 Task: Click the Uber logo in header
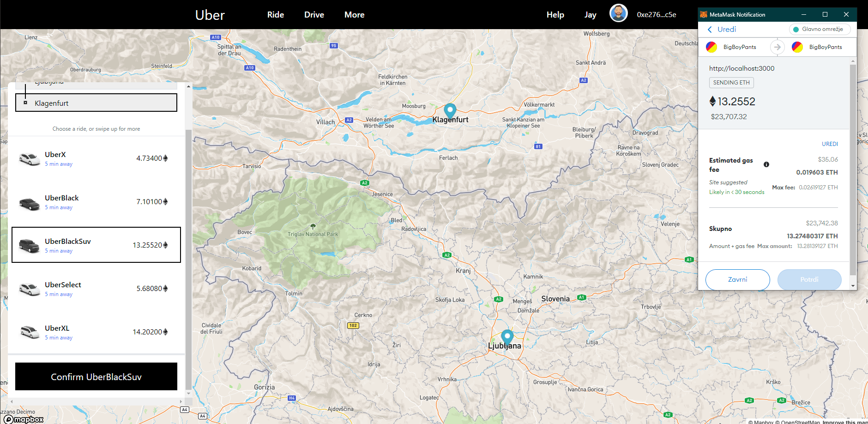pyautogui.click(x=210, y=15)
